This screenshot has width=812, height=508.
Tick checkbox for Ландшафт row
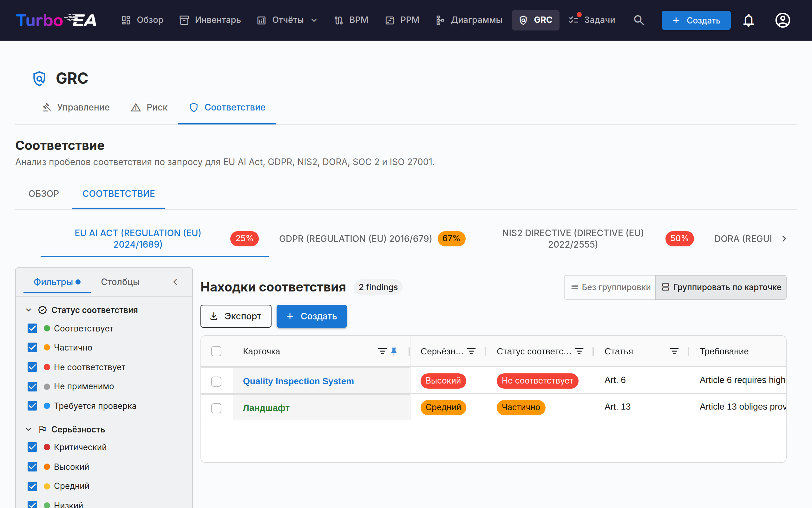(216, 408)
